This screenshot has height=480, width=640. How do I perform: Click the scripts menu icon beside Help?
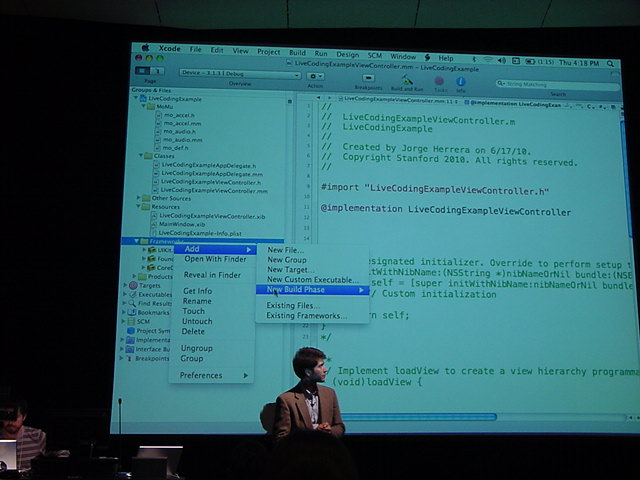click(x=428, y=57)
